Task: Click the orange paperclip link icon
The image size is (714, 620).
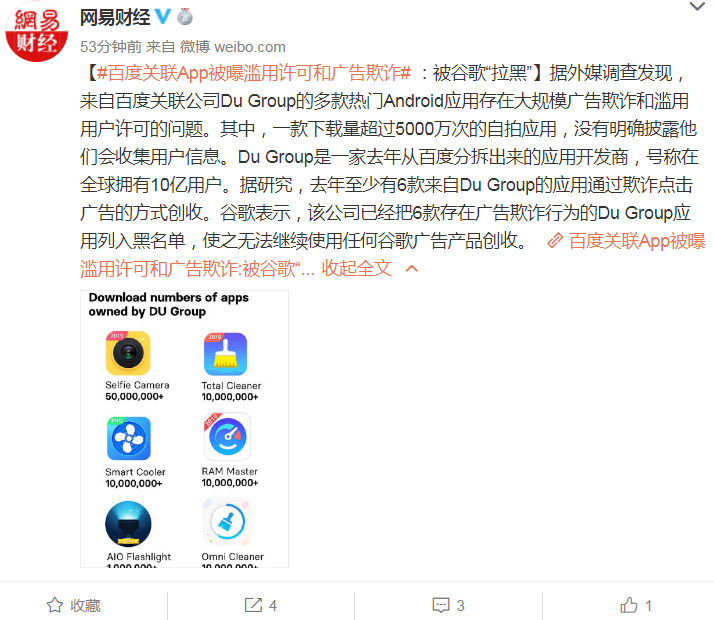Action: [555, 241]
